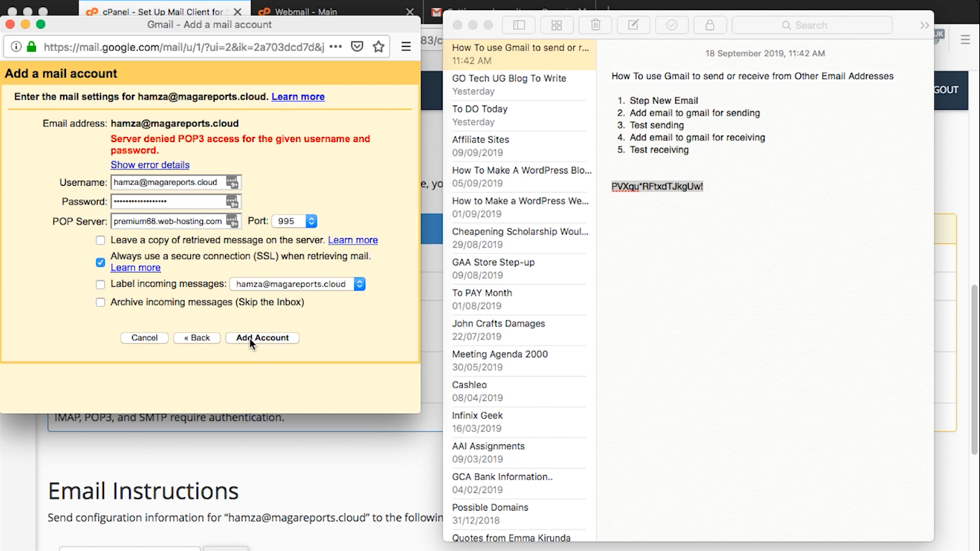The width and height of the screenshot is (980, 551).
Task: Open the background browser's hamburger menu
Action: pos(965,40)
